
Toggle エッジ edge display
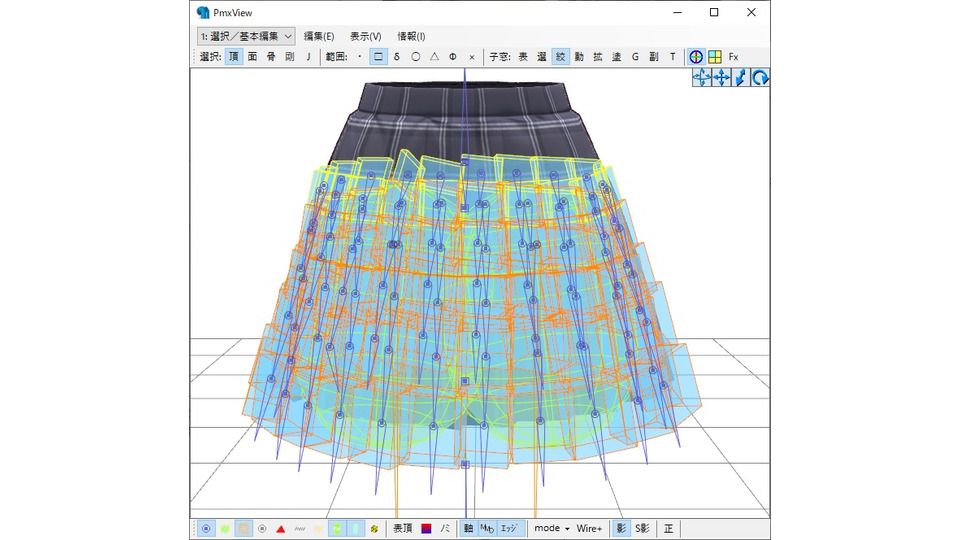509,528
